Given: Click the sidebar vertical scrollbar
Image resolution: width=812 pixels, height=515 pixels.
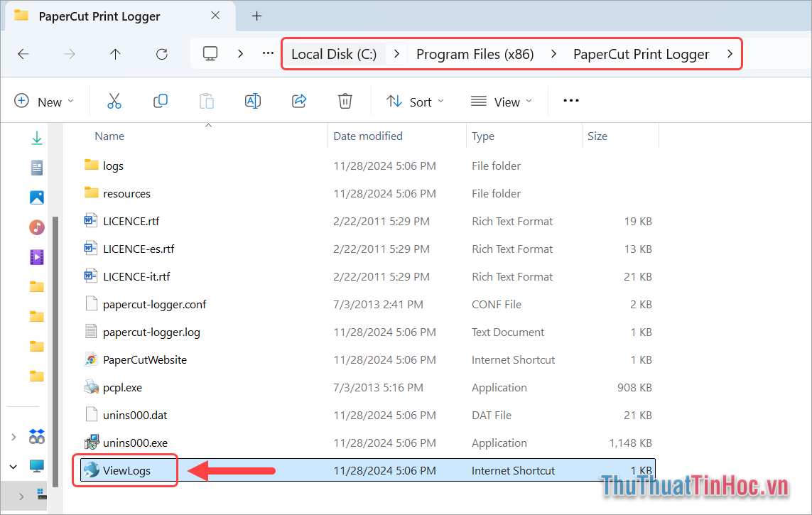Looking at the screenshot, I should [x=55, y=352].
